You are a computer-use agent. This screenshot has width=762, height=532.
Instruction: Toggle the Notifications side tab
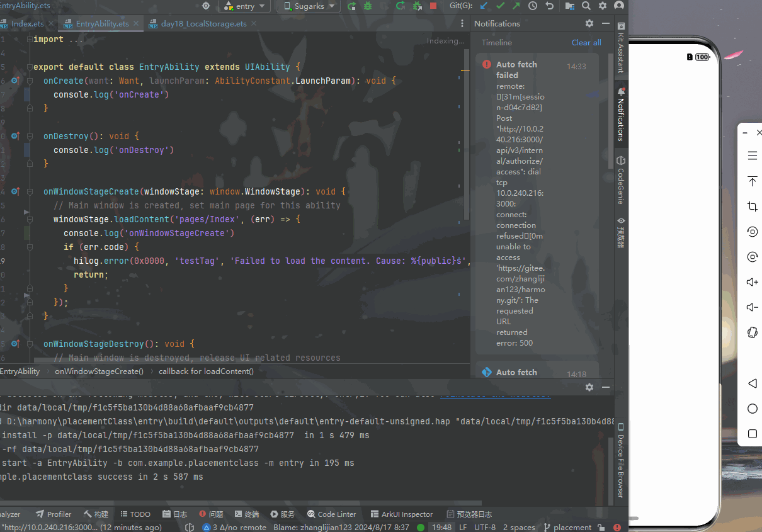pos(621,115)
